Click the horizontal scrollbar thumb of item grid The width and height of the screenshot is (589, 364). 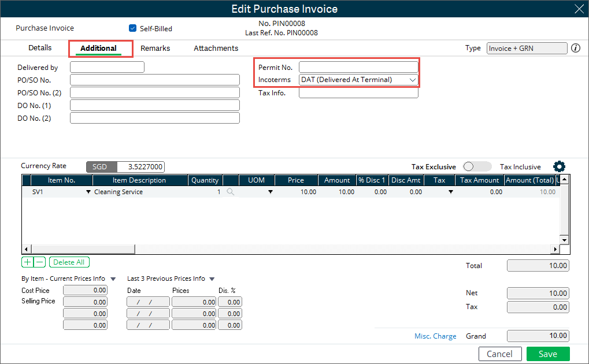click(83, 249)
